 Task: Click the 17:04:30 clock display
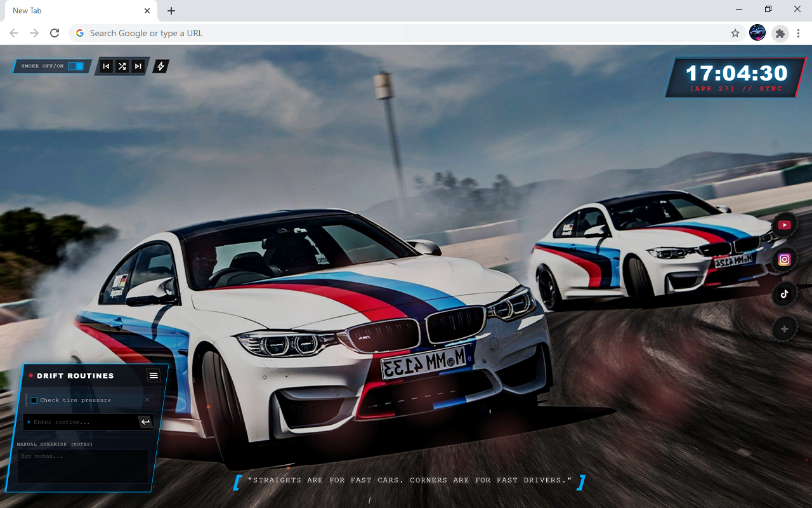pos(737,73)
